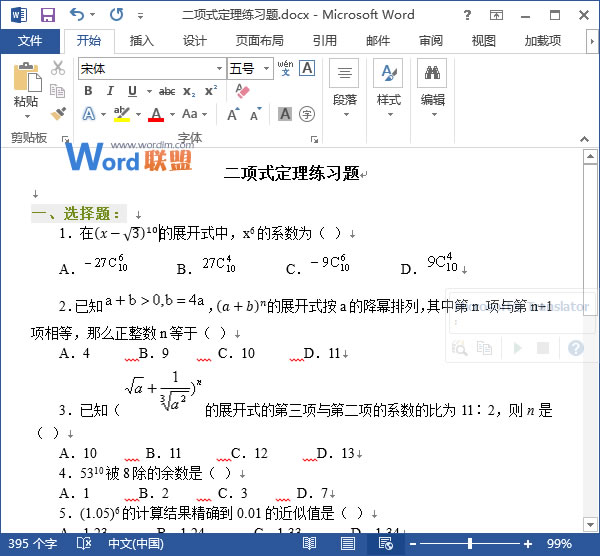The image size is (600, 556).
Task: Apply yellow text highlight color
Action: pyautogui.click(x=122, y=114)
